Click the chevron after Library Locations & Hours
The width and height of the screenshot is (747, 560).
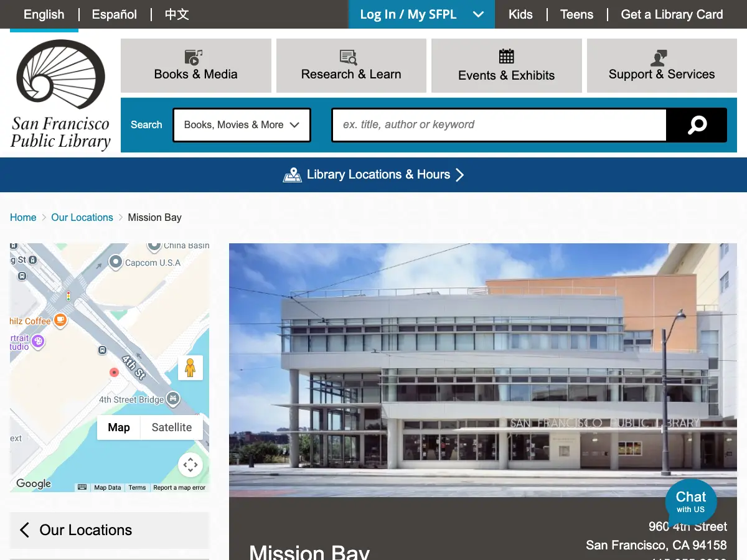[x=459, y=175]
